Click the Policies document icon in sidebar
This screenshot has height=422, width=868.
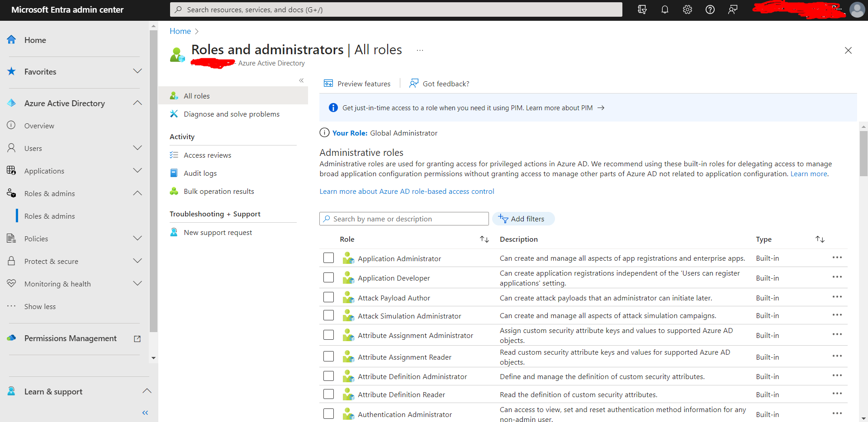(11, 238)
